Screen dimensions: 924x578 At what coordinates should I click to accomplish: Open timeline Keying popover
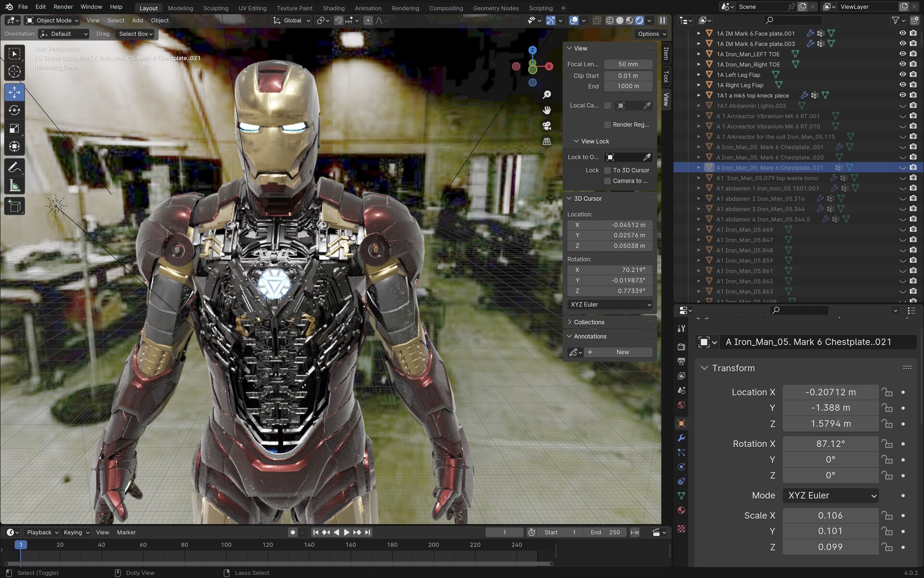[76, 532]
